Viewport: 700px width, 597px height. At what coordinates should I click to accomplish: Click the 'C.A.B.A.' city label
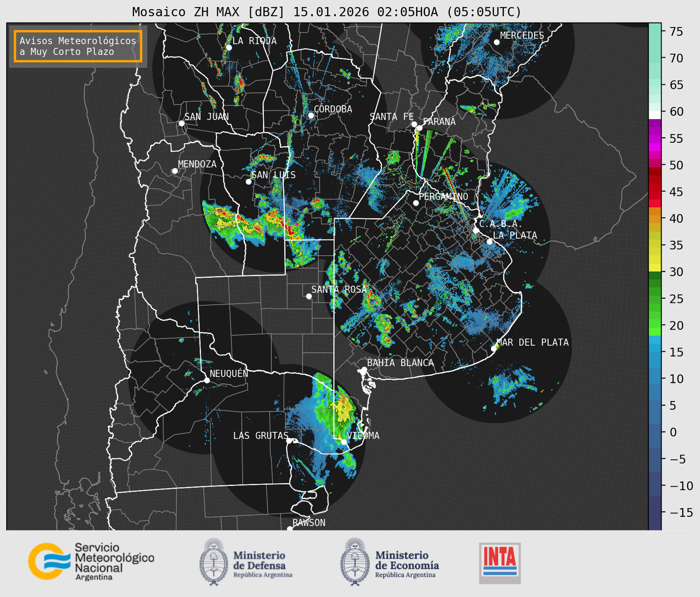click(x=501, y=224)
